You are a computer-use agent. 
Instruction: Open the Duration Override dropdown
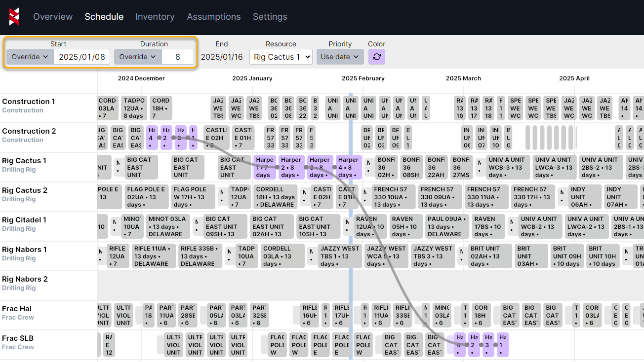pyautogui.click(x=138, y=57)
